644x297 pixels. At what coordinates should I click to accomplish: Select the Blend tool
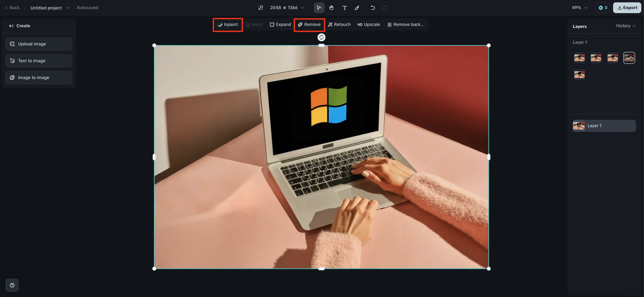254,25
